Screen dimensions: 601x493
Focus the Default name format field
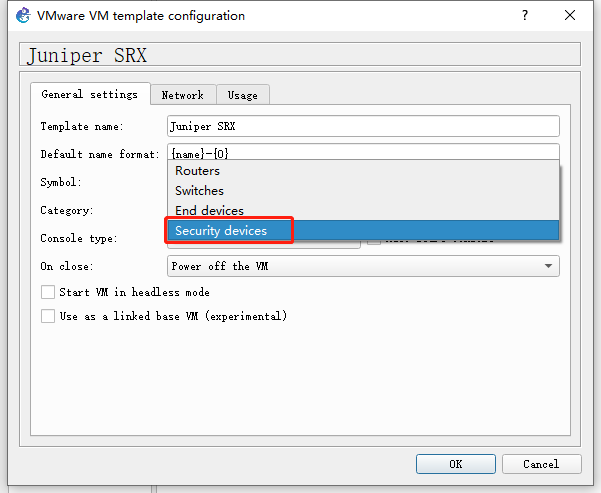(363, 152)
